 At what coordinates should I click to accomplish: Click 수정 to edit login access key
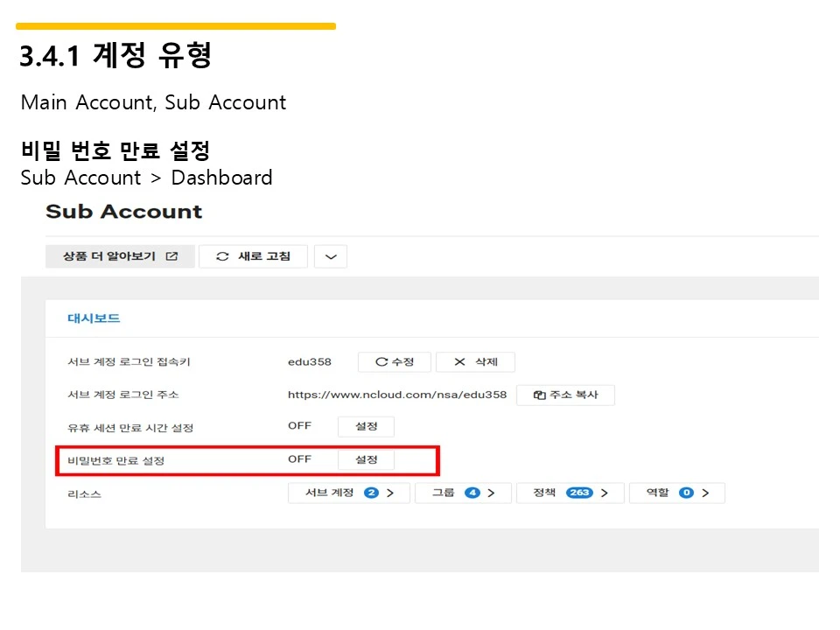click(x=395, y=362)
